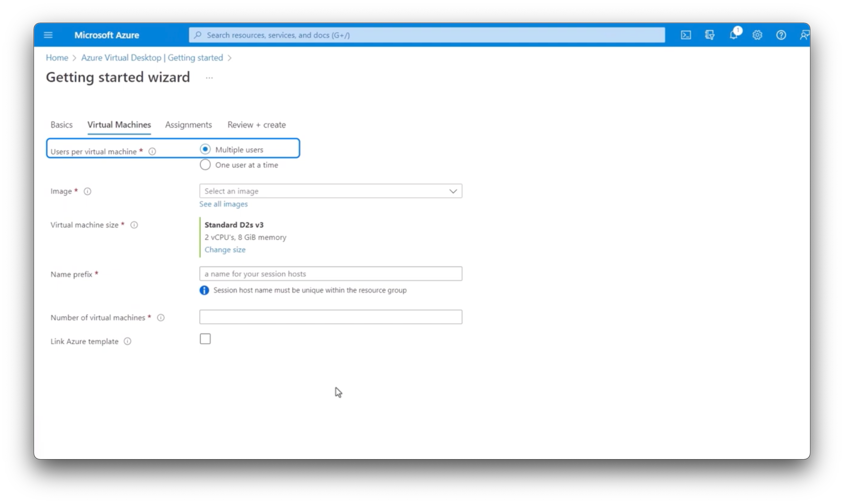Launch Cloud Shell from the top bar
This screenshot has width=844, height=504.
686,35
